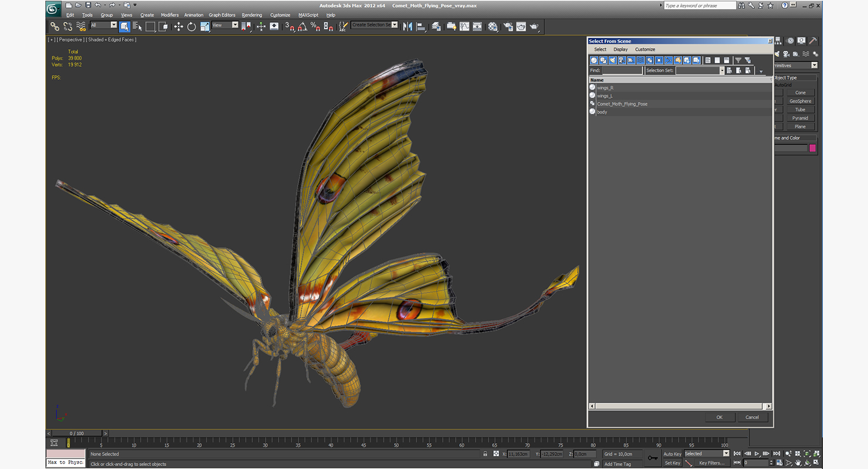Screen dimensions: 868x469
Task: Open Select by Name tool
Action: [x=138, y=26]
